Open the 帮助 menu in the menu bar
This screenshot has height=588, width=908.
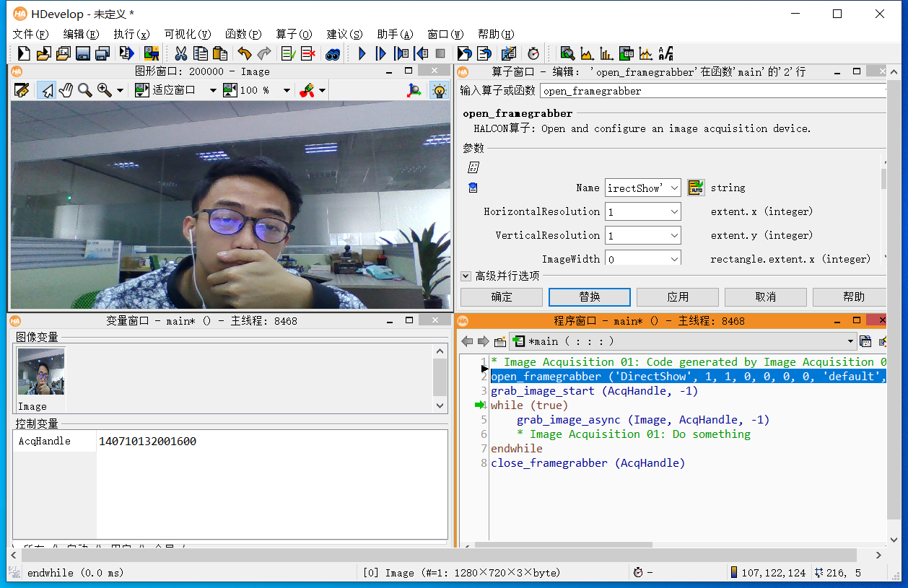pos(496,34)
